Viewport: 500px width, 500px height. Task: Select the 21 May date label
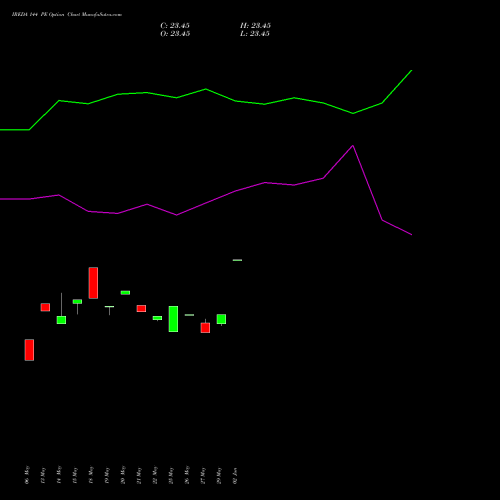[x=139, y=475]
